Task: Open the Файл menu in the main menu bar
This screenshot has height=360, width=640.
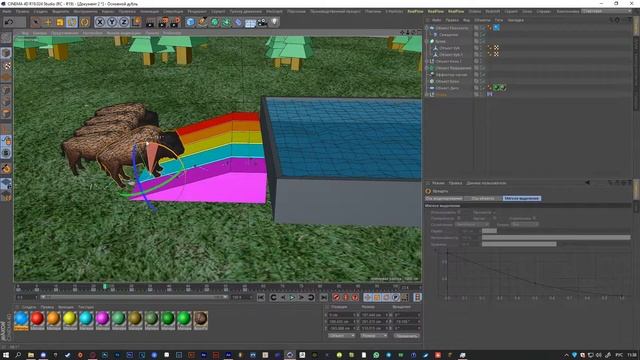Action: click(x=7, y=11)
